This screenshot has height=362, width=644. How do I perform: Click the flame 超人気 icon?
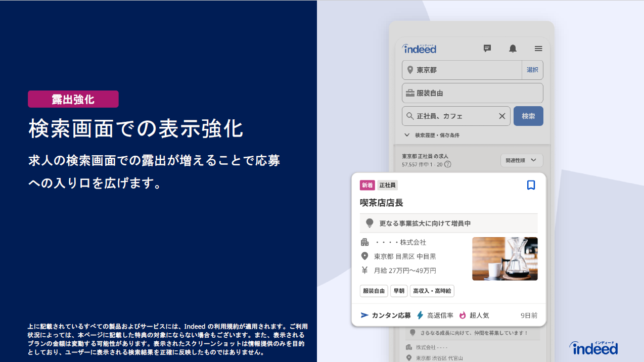[x=462, y=315]
